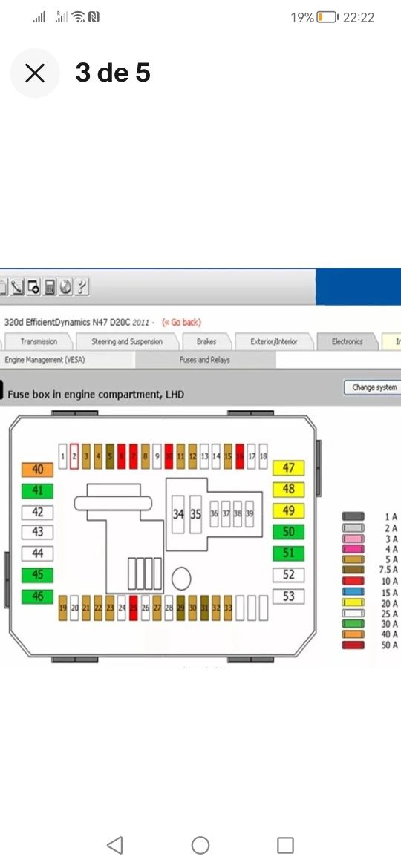Click the 20 A yellow legend swatch

click(353, 602)
